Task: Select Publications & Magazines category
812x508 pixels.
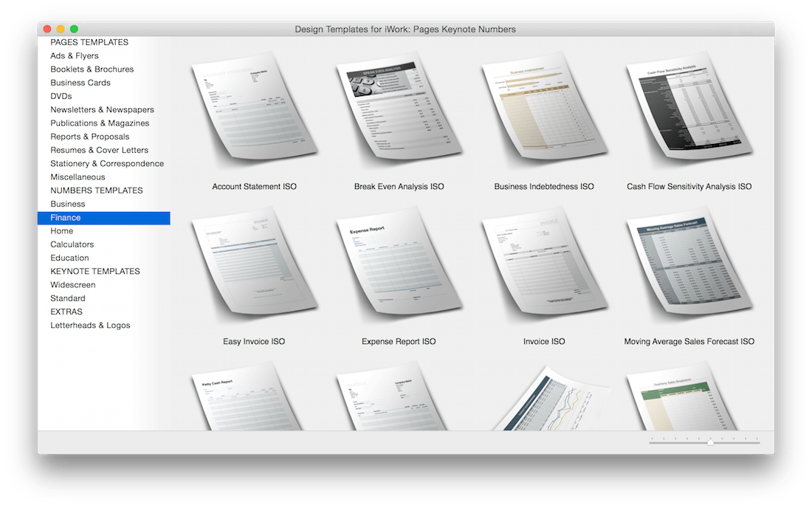Action: click(x=100, y=123)
